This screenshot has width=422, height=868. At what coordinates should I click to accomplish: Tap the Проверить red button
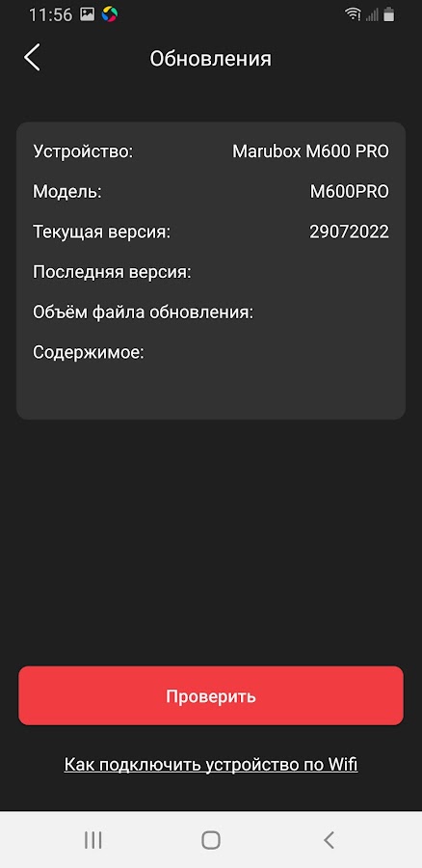[211, 695]
